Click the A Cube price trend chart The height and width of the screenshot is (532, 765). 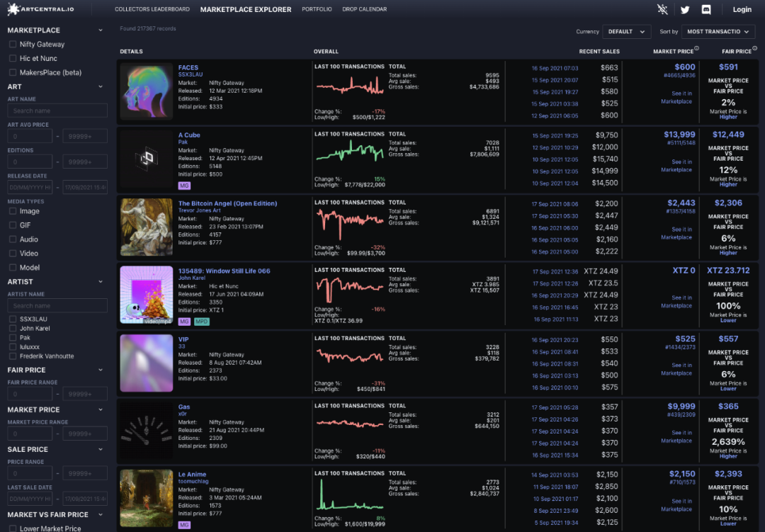(x=349, y=152)
